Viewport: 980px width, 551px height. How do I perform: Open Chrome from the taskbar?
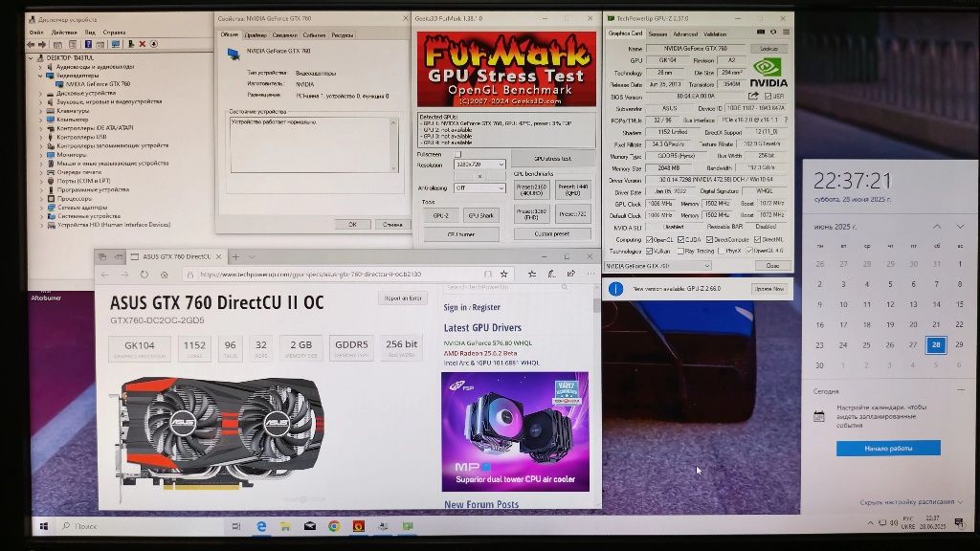(x=334, y=526)
